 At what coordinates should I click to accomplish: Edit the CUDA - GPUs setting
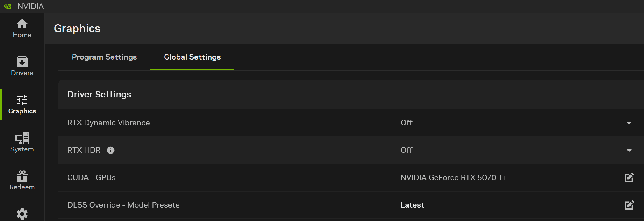629,178
